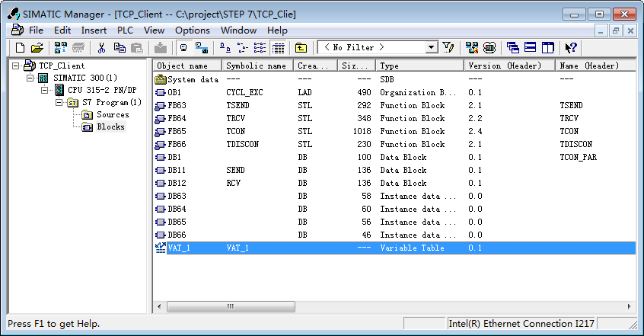The height and width of the screenshot is (336, 644).
Task: Click the Context Help arrow icon
Action: 571,48
